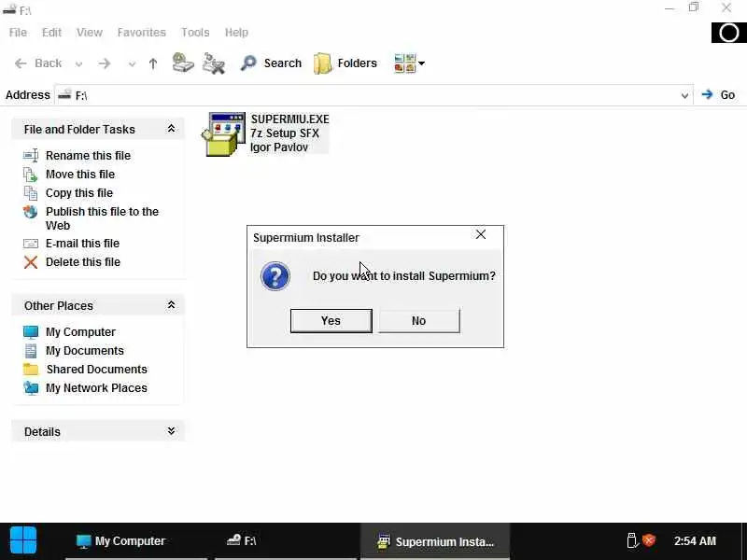Go up one folder level
The width and height of the screenshot is (747, 560).
point(153,63)
